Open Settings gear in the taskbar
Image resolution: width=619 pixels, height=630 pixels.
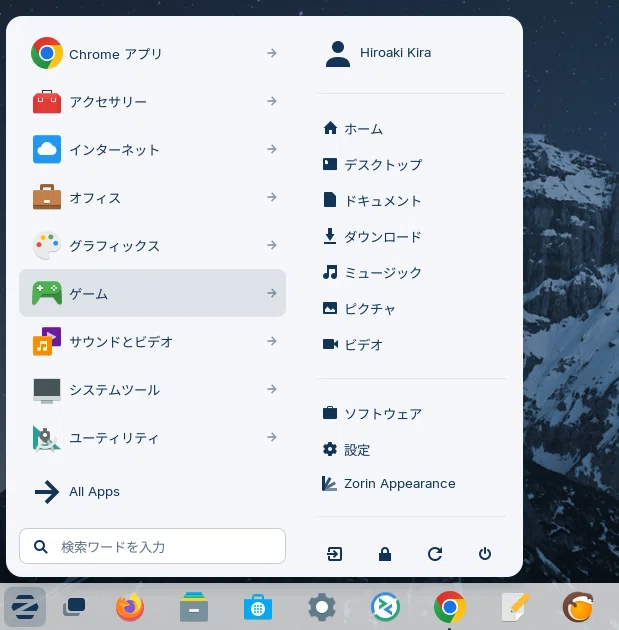tap(322, 607)
